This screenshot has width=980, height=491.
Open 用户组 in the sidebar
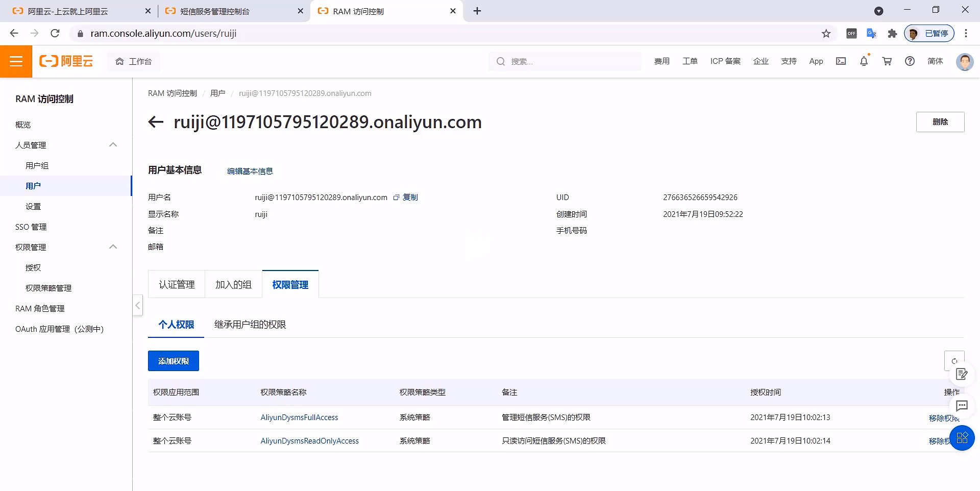[37, 165]
